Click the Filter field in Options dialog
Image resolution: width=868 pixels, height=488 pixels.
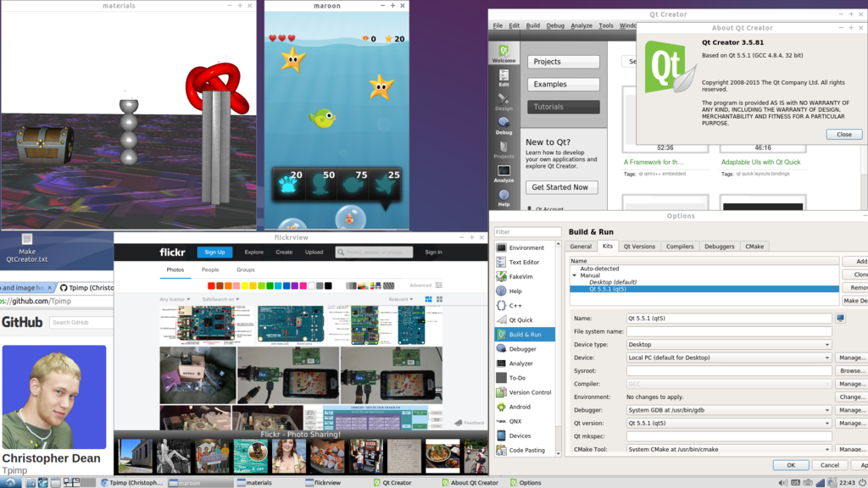point(527,232)
